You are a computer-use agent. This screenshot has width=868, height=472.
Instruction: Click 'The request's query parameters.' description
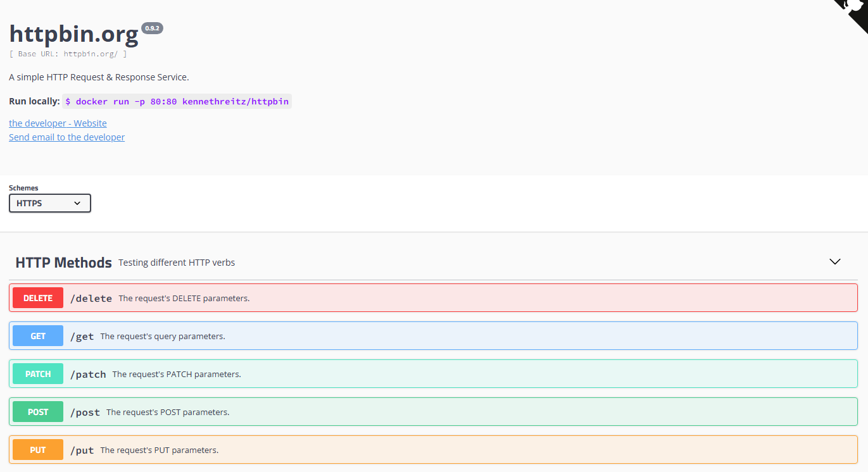click(163, 336)
